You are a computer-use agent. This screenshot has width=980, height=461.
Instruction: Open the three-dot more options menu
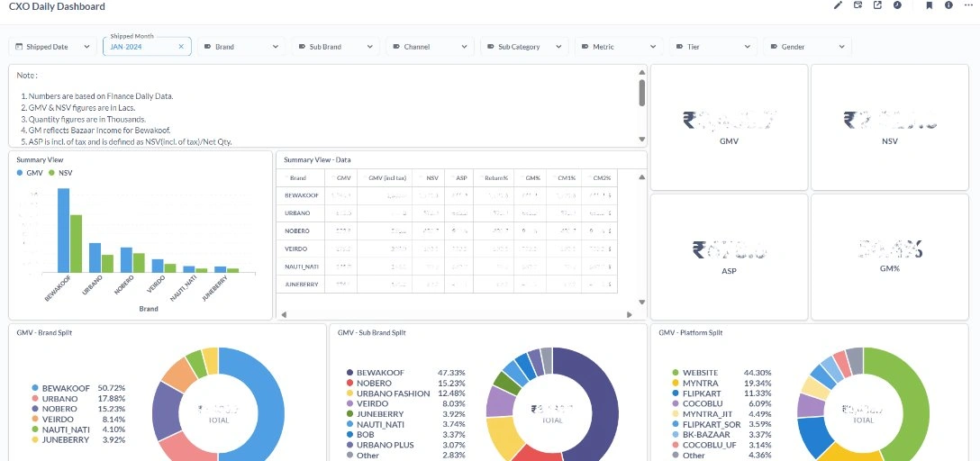tap(969, 5)
